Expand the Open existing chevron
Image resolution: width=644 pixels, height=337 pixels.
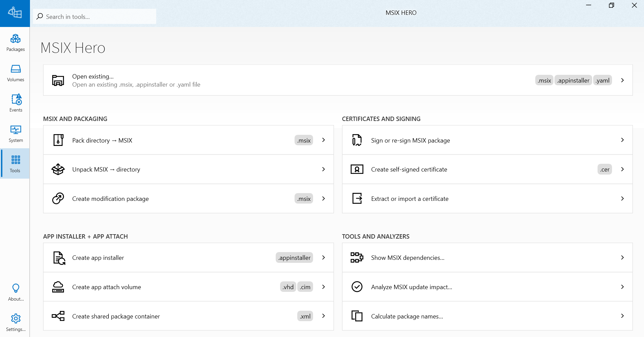pos(622,80)
